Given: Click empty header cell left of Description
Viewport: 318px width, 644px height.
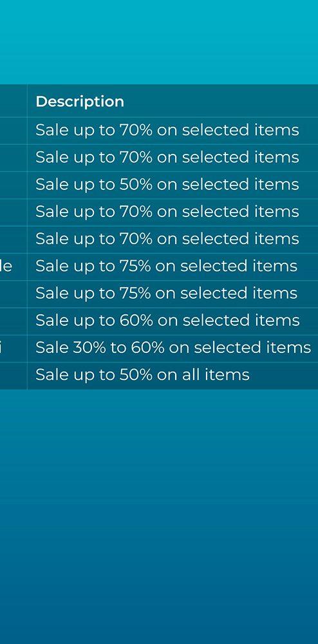Looking at the screenshot, I should click(14, 100).
